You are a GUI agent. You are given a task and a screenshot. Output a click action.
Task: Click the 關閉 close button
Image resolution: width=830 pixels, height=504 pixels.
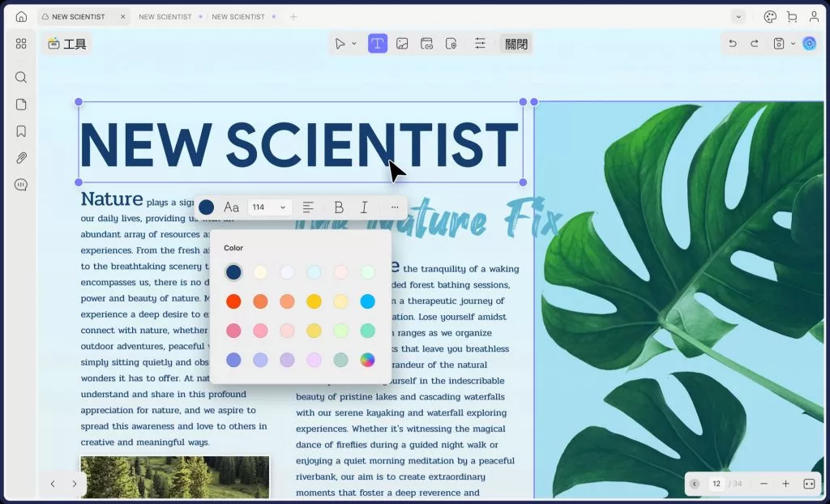(516, 44)
